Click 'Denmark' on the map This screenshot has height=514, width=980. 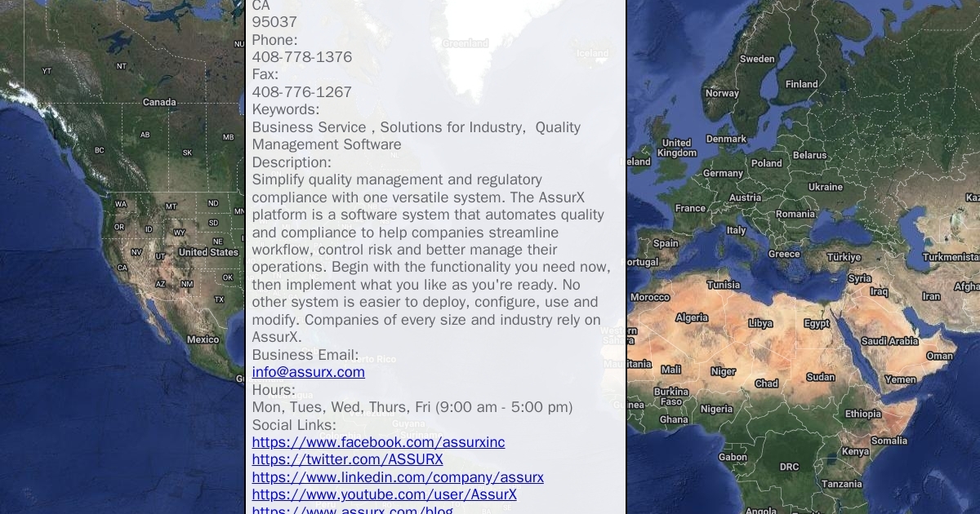[x=726, y=139]
